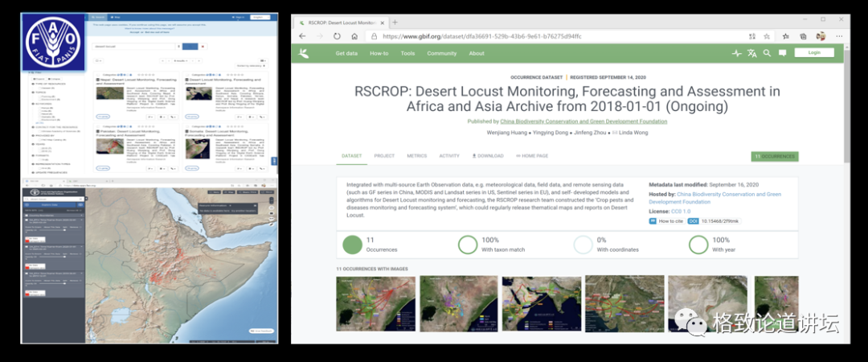This screenshot has height=362, width=868.
Task: Open the browser home page icon
Action: click(x=354, y=36)
